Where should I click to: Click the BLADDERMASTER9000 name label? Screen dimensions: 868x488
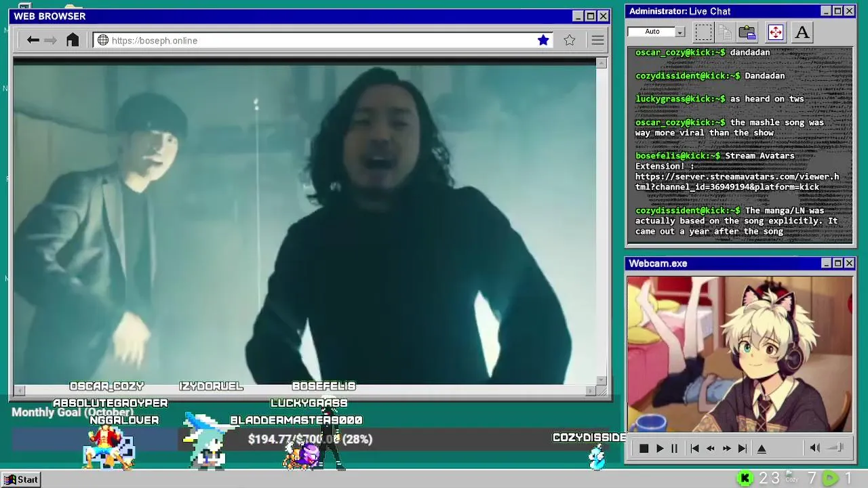296,420
